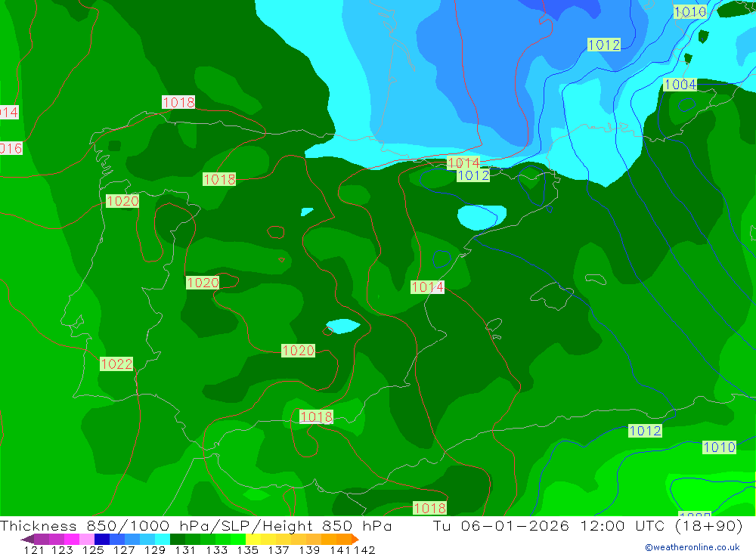The width and height of the screenshot is (756, 554).
Task: Click legend value 137
Action: [278, 549]
